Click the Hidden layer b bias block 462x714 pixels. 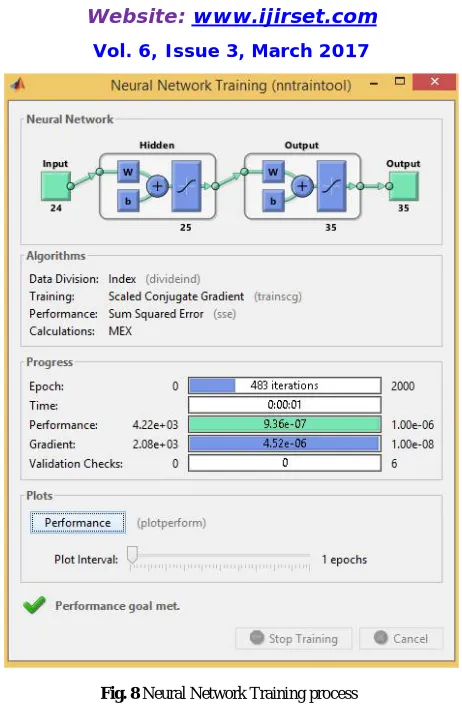128,201
